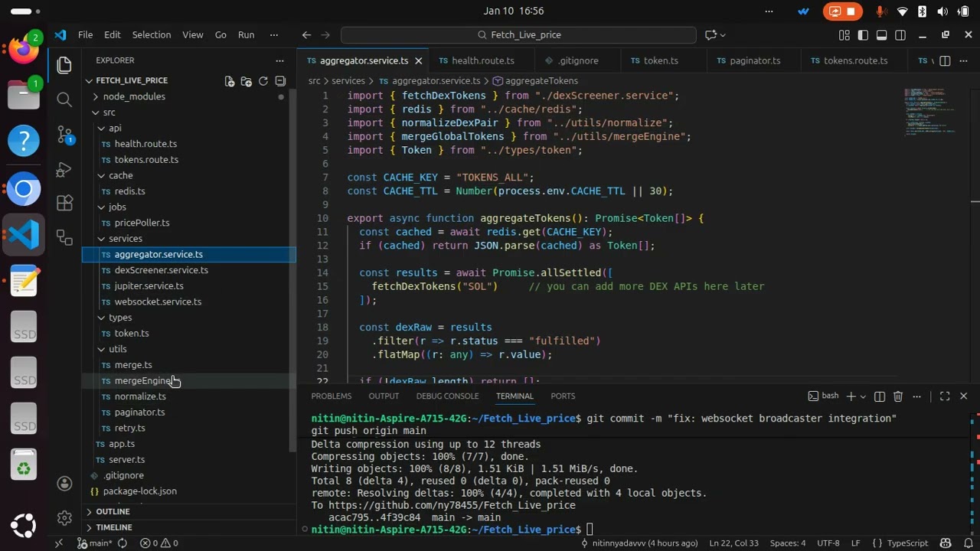Screen dimensions: 980x551
Task: Click the Fetch_Live_price command center search box
Action: click(518, 34)
